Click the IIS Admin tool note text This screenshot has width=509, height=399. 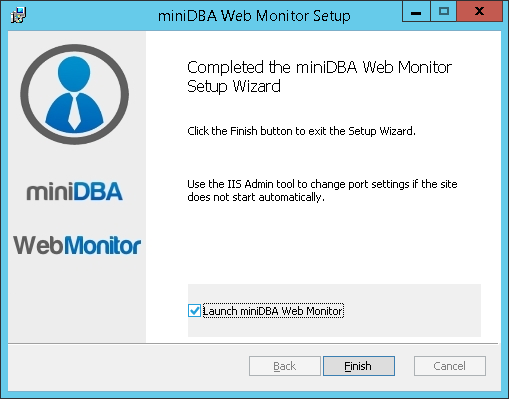click(322, 190)
